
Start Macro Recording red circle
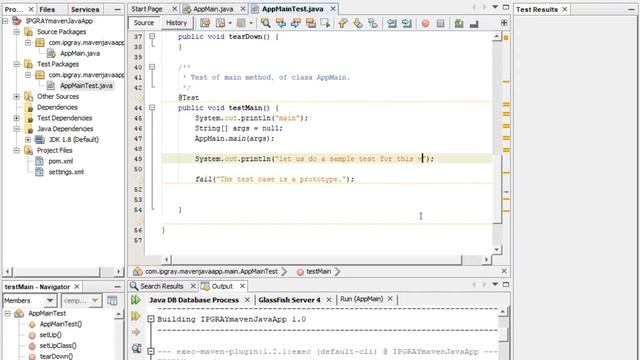pos(425,23)
